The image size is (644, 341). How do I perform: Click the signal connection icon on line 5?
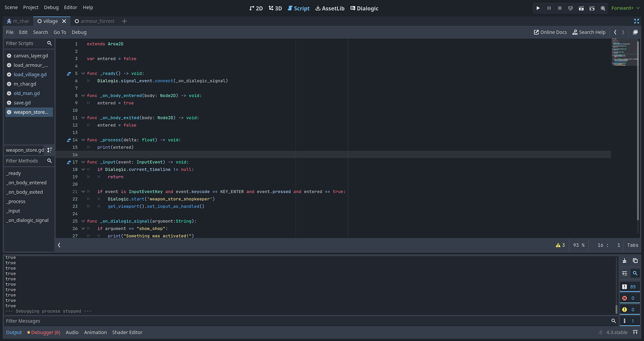coord(69,73)
